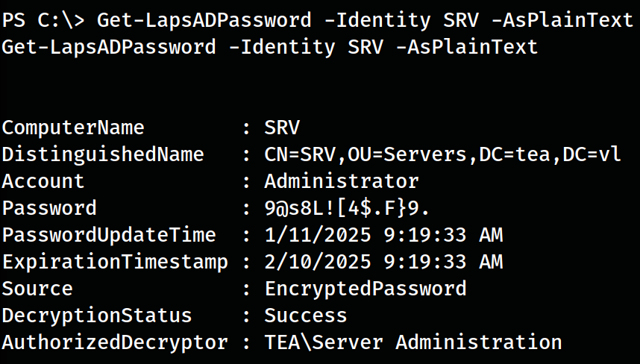
Task: Click the AuthorizedDecryptor field label
Action: (115, 342)
